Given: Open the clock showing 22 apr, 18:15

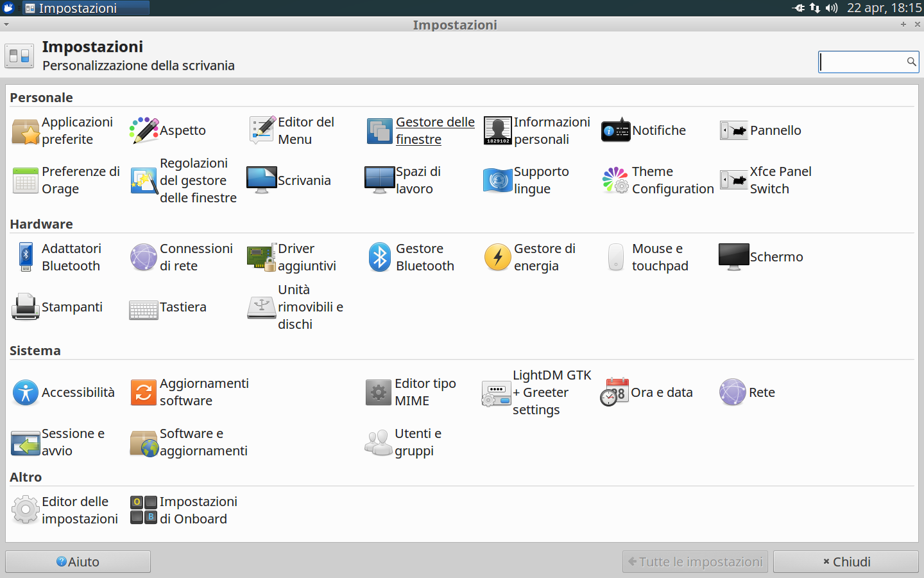Looking at the screenshot, I should (x=884, y=8).
